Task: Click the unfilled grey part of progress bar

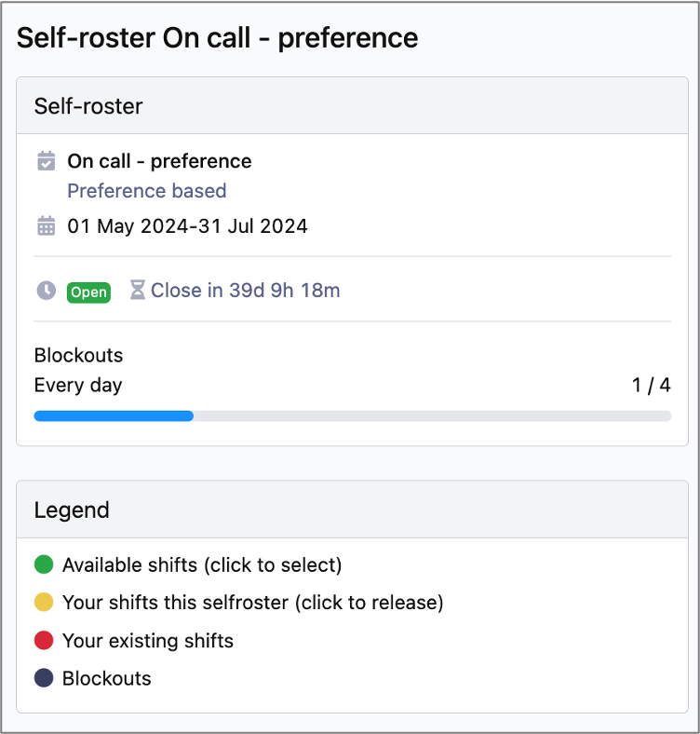Action: pyautogui.click(x=432, y=416)
